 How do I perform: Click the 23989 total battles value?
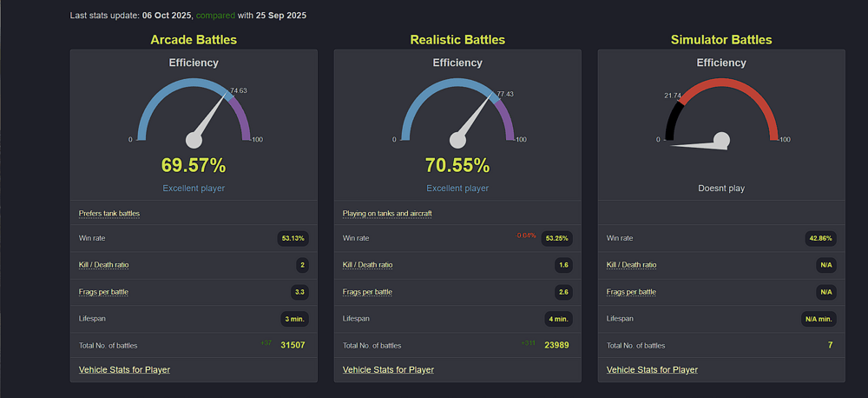point(555,345)
